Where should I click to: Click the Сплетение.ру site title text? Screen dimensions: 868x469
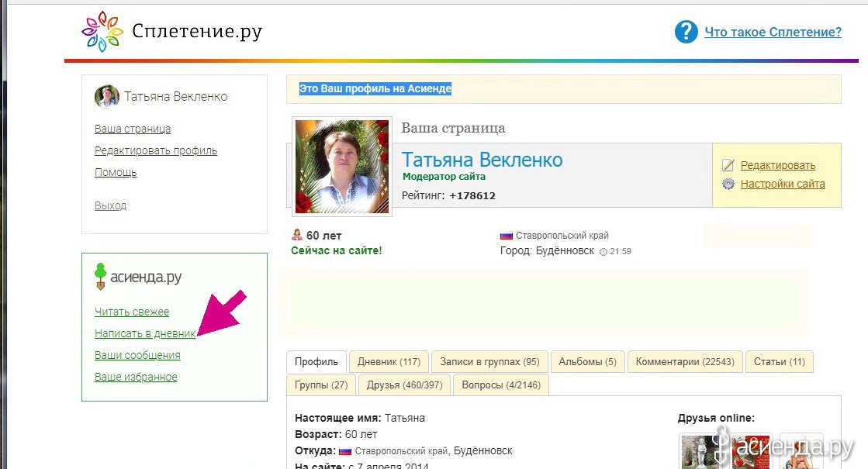pyautogui.click(x=197, y=31)
